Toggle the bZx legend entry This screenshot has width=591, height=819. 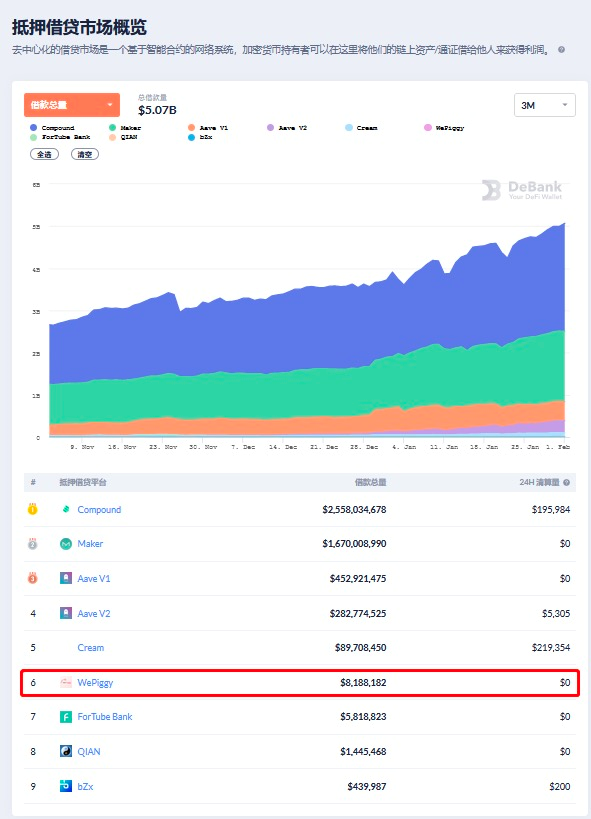pyautogui.click(x=200, y=137)
